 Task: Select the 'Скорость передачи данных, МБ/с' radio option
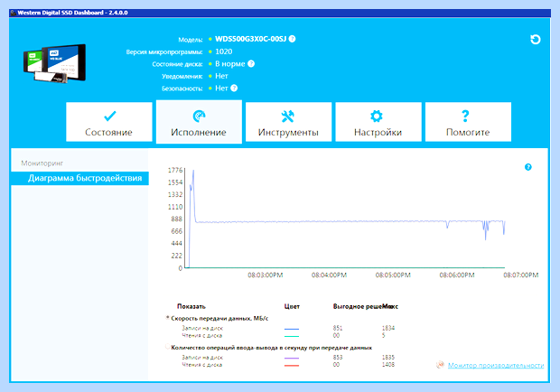pyautogui.click(x=167, y=318)
